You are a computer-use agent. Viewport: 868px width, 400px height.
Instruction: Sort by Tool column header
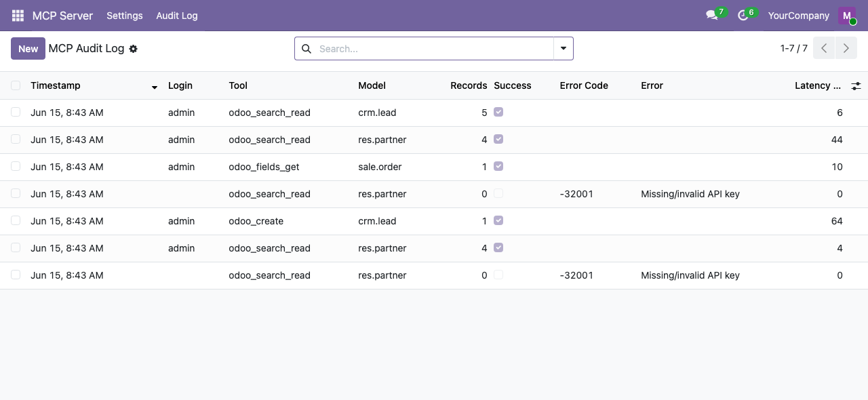[238, 85]
